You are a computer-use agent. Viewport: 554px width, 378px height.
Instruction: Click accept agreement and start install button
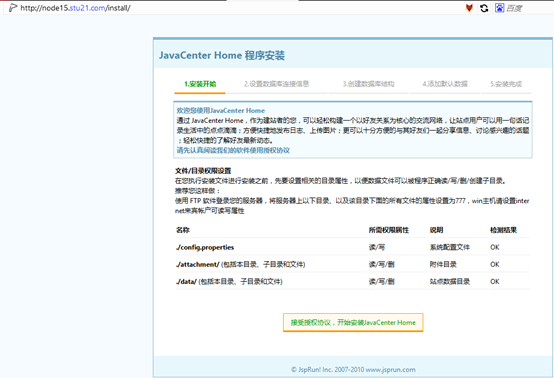[353, 322]
